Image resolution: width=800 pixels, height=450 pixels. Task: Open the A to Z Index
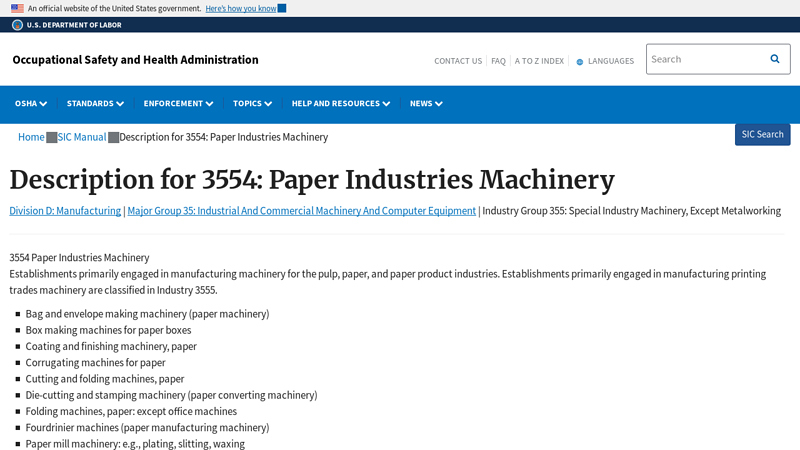coord(539,61)
